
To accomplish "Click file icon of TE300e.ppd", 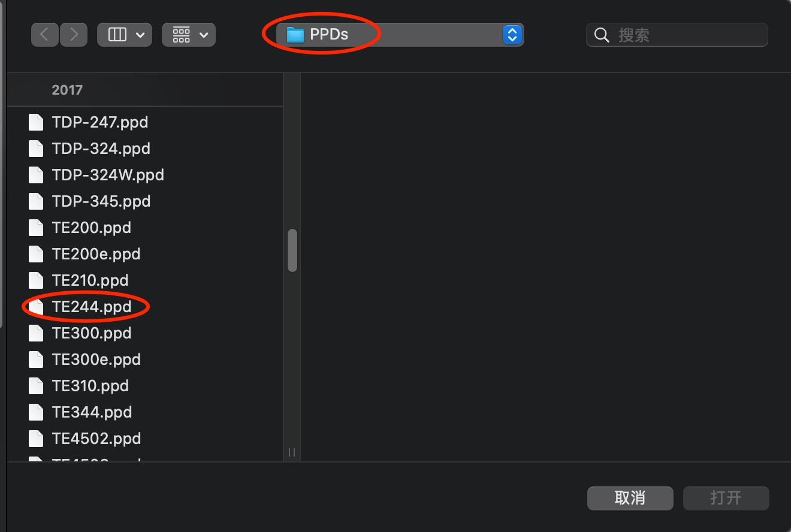I will (37, 359).
